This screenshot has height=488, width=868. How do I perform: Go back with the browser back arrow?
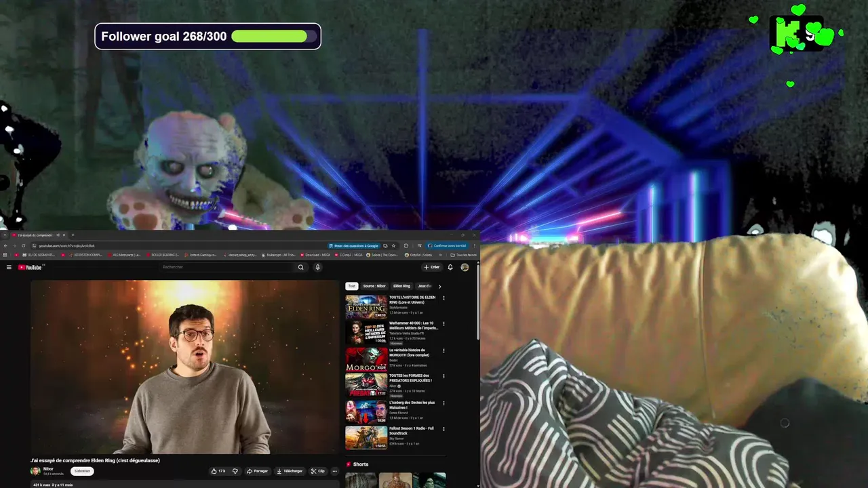tap(5, 245)
